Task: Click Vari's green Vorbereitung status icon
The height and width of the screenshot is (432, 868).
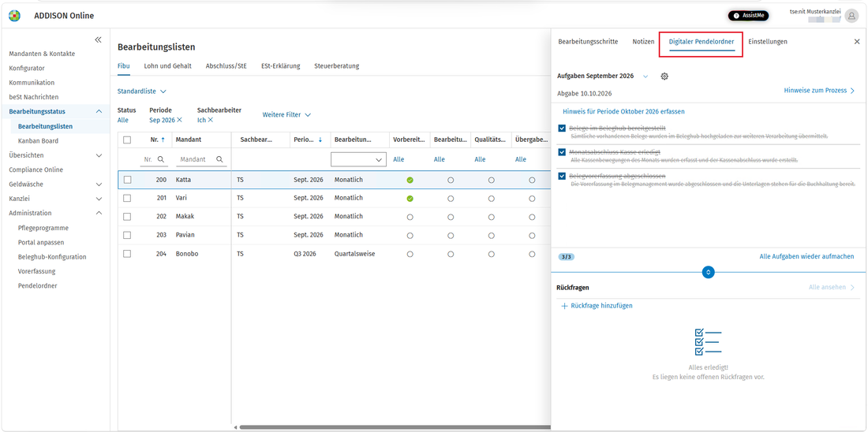Action: click(x=410, y=199)
